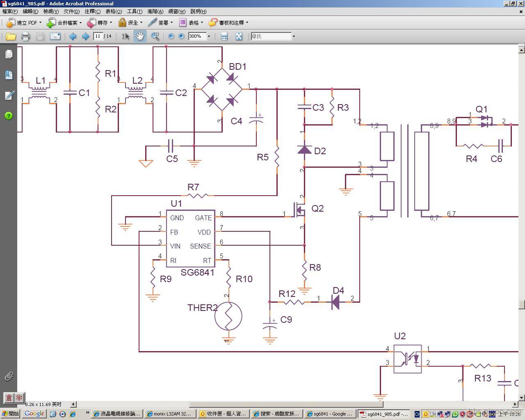
Task: Open the How To help panel icon
Action: tap(9, 116)
